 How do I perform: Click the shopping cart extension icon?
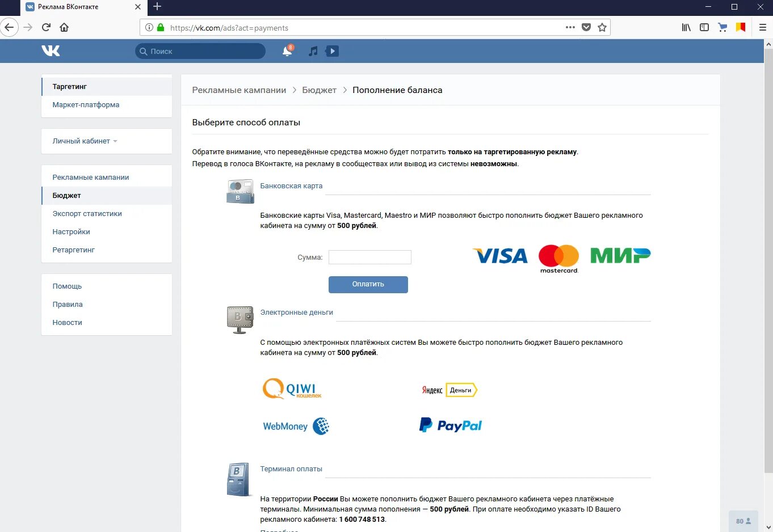[722, 27]
